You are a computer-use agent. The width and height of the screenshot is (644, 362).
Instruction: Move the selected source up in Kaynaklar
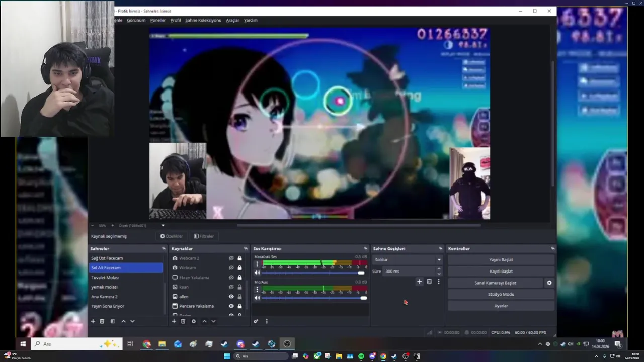(204, 321)
